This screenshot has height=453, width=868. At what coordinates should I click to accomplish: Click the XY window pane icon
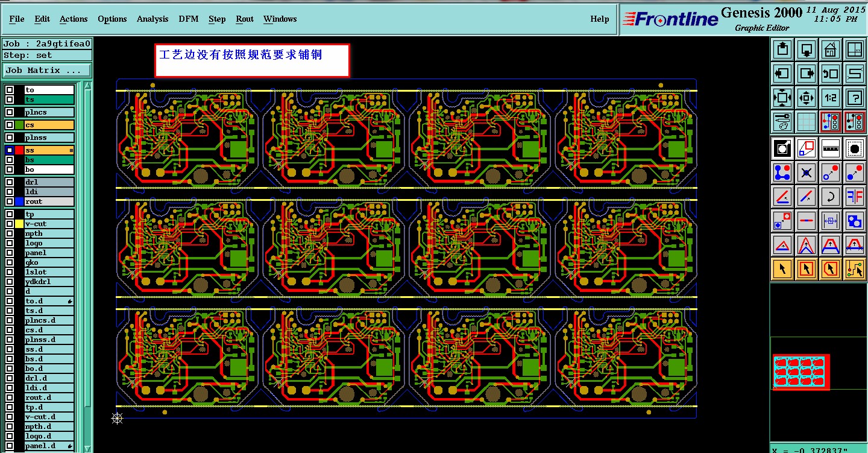pos(855,49)
